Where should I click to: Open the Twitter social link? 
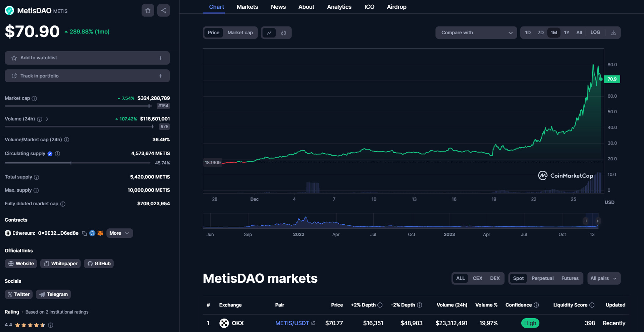pos(18,294)
